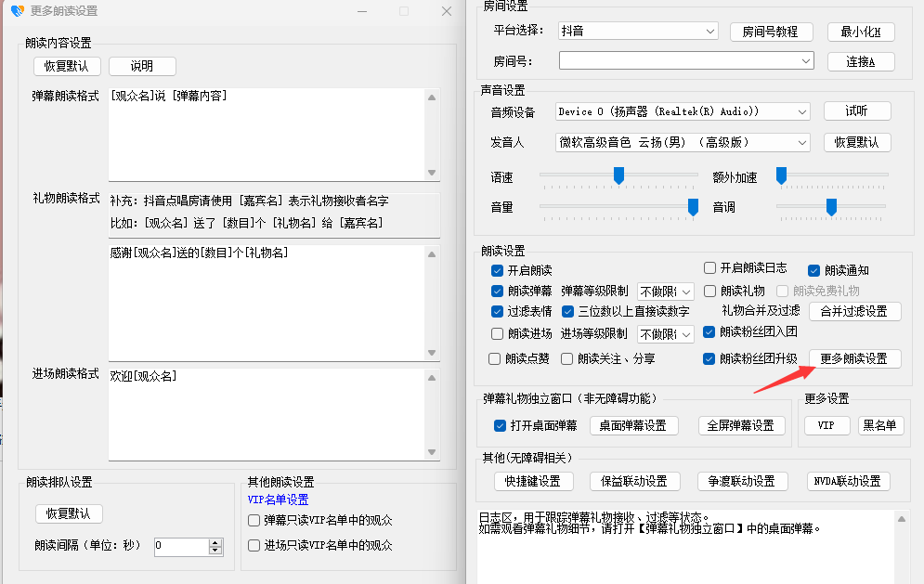Click 恢复默认 under 朗读排队设置
The height and width of the screenshot is (584, 924).
click(69, 513)
